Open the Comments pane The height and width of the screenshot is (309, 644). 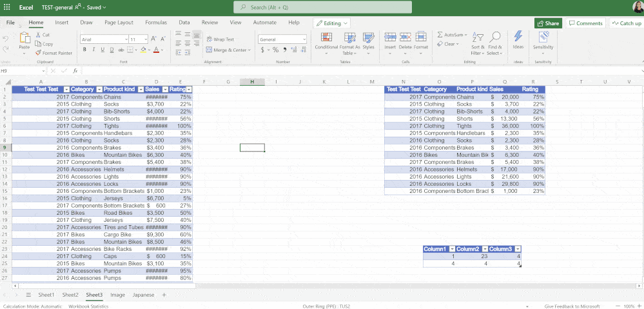pos(586,23)
